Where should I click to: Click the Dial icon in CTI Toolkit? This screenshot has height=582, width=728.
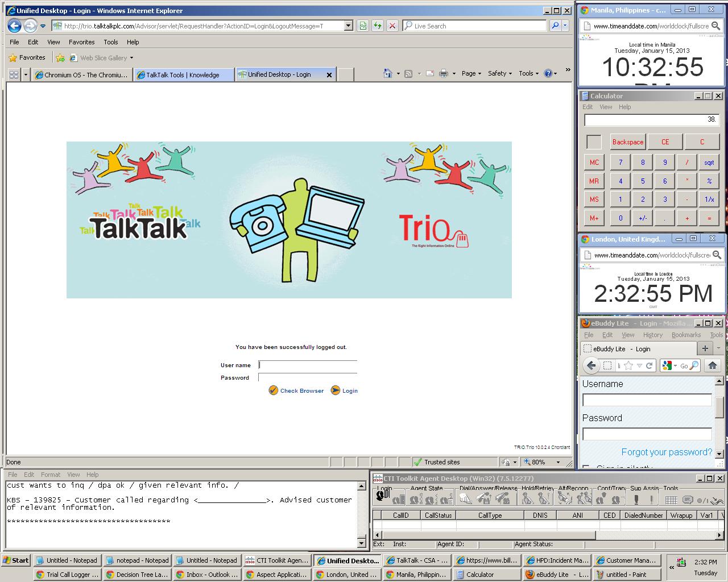pyautogui.click(x=465, y=498)
